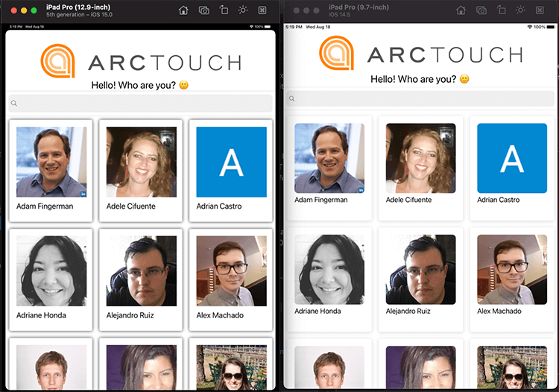The width and height of the screenshot is (559, 392).
Task: Click 'Adrian Castro' name label, 12.9-inch simulator
Action: click(x=219, y=206)
